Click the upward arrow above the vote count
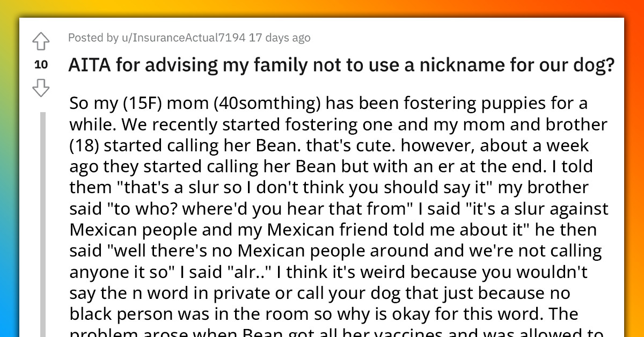The image size is (644, 337). pyautogui.click(x=41, y=40)
